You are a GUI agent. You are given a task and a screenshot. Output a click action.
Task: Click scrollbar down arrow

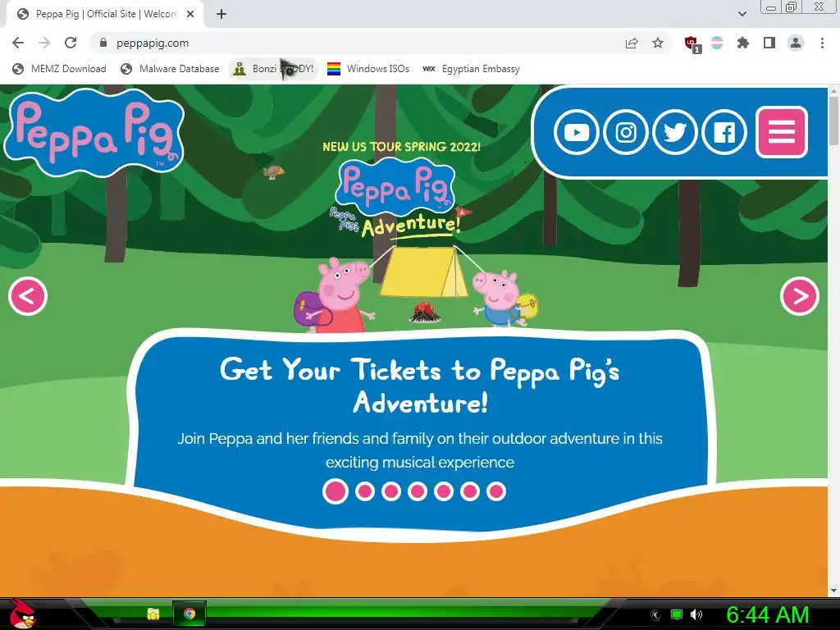(833, 591)
